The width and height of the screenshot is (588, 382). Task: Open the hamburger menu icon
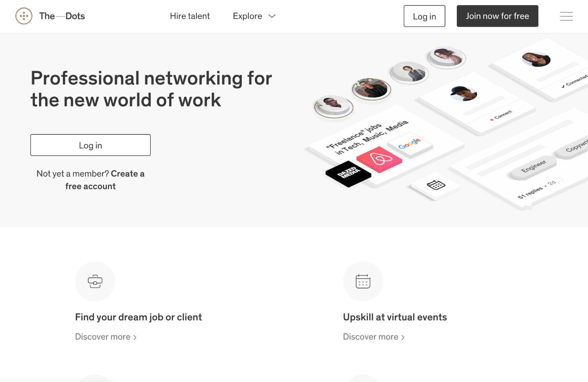[x=566, y=16]
